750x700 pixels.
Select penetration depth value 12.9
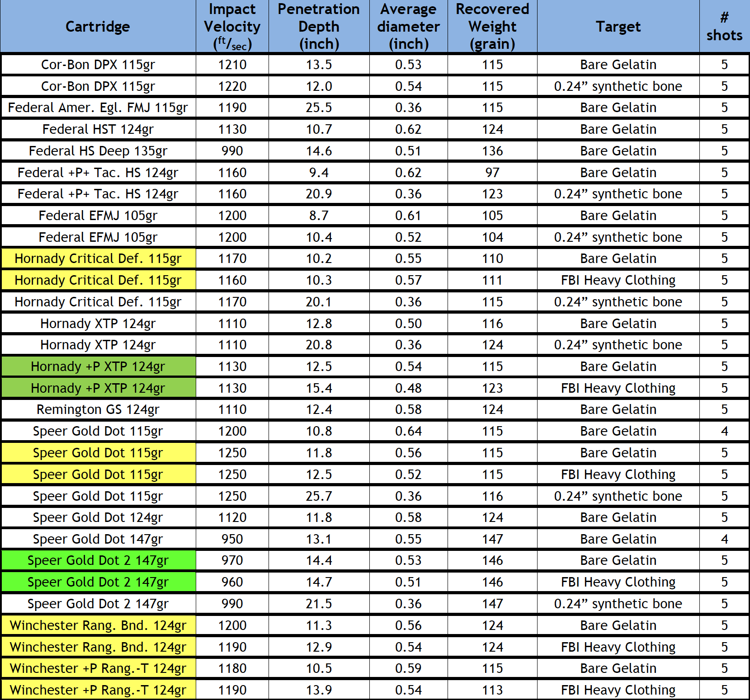pyautogui.click(x=319, y=647)
